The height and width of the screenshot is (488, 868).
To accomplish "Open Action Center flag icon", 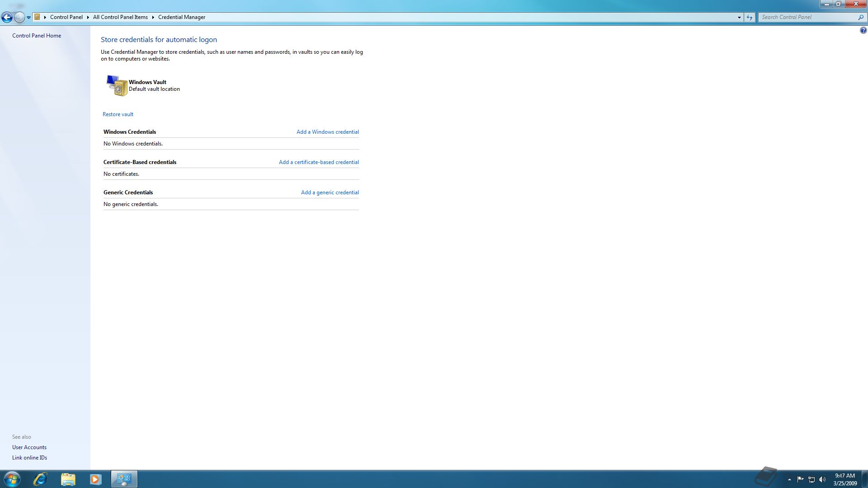I will [800, 479].
